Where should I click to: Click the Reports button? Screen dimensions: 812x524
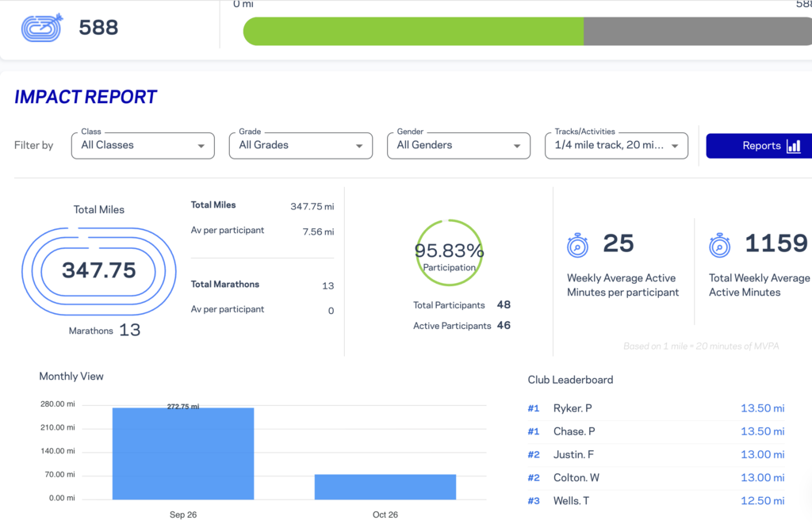coord(759,146)
